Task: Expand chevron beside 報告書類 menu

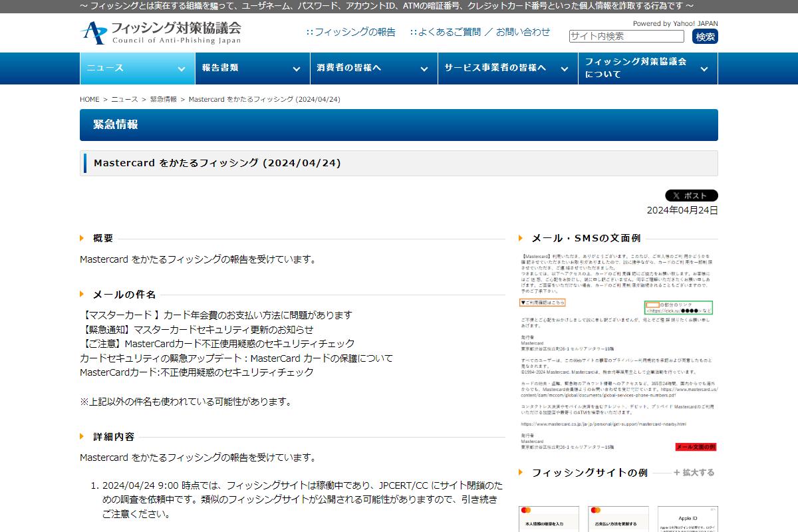Action: tap(296, 68)
